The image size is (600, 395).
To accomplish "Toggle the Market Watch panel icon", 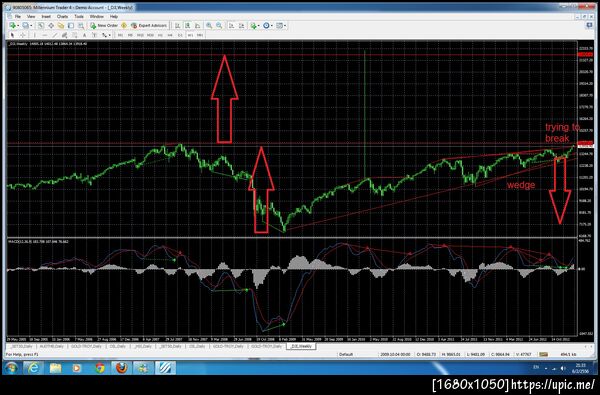I will [x=41, y=26].
